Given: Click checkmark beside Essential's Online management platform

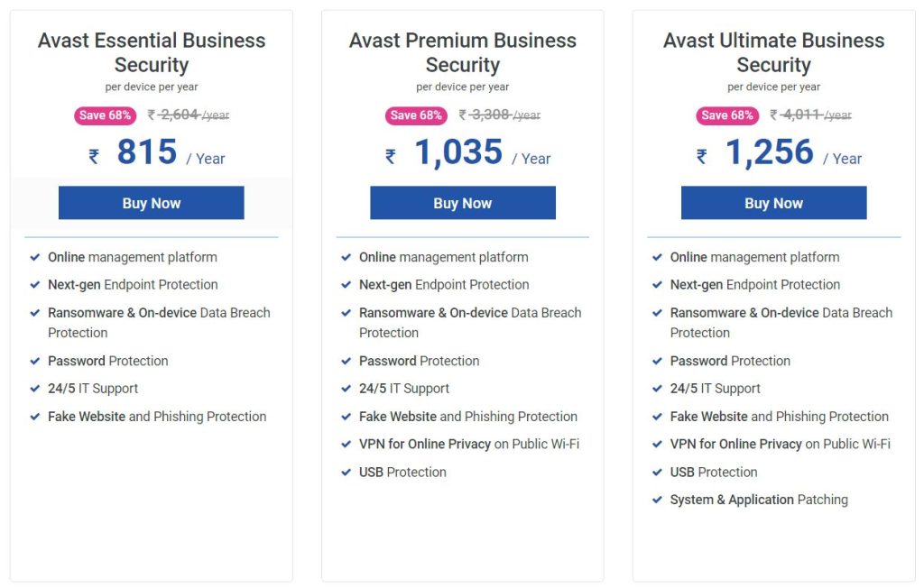Looking at the screenshot, I should (34, 257).
